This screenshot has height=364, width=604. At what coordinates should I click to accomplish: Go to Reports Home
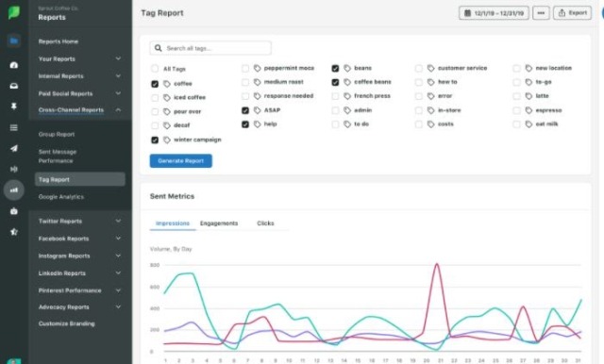(59, 41)
